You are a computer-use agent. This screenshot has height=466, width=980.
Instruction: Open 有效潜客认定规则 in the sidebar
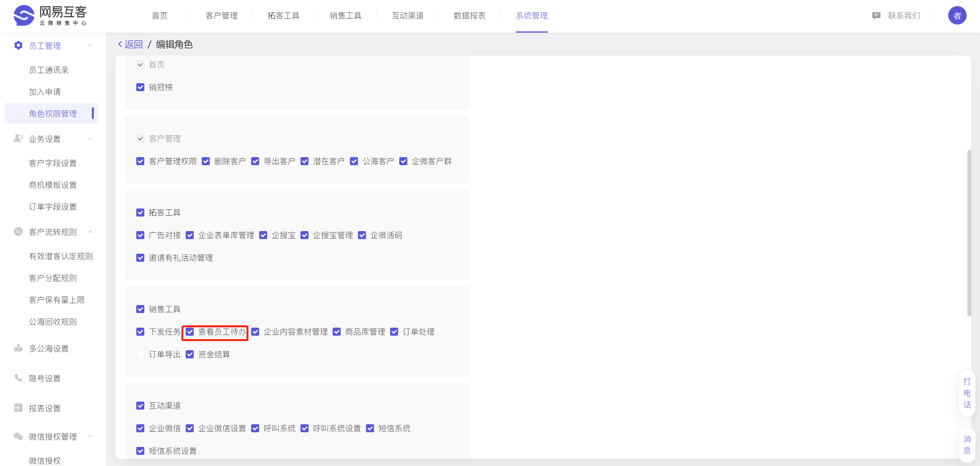click(x=61, y=256)
